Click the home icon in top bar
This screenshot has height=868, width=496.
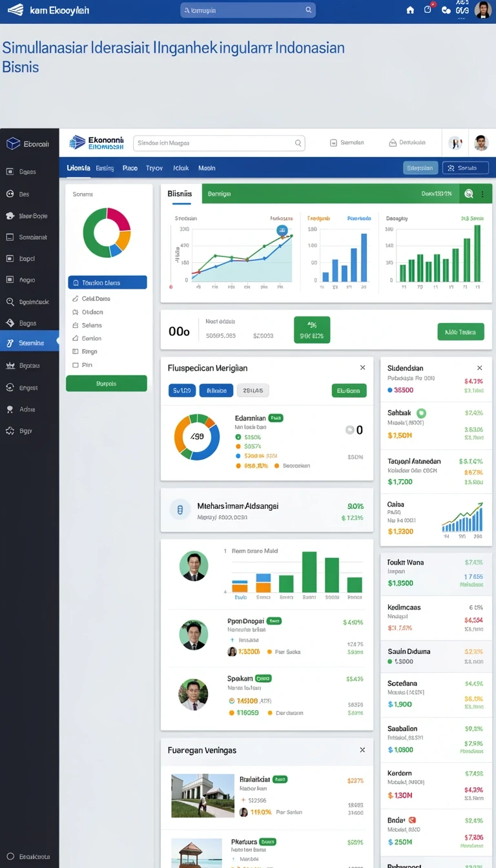410,10
